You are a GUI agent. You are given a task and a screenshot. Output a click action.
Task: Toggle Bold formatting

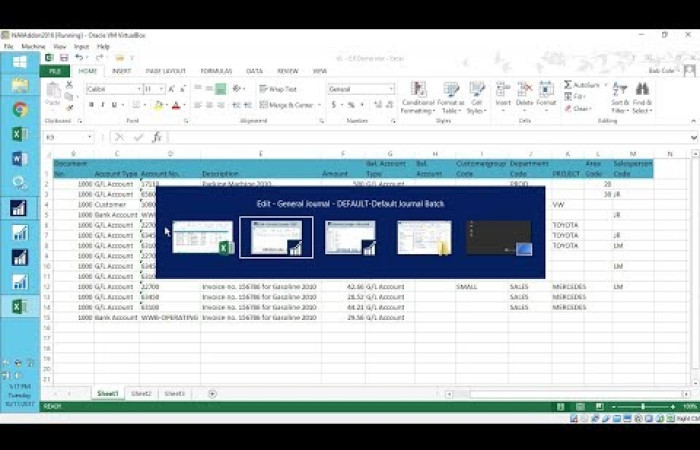tap(91, 105)
